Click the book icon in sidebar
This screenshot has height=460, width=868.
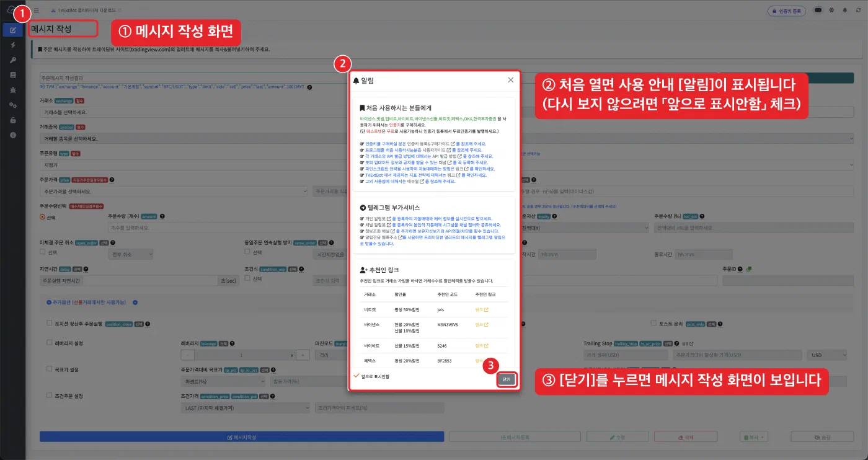pos(13,75)
